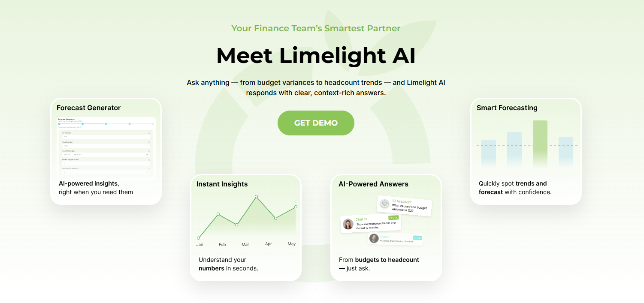Click the Year Dimension input field
Screen dimensions: 644x303
106,137
